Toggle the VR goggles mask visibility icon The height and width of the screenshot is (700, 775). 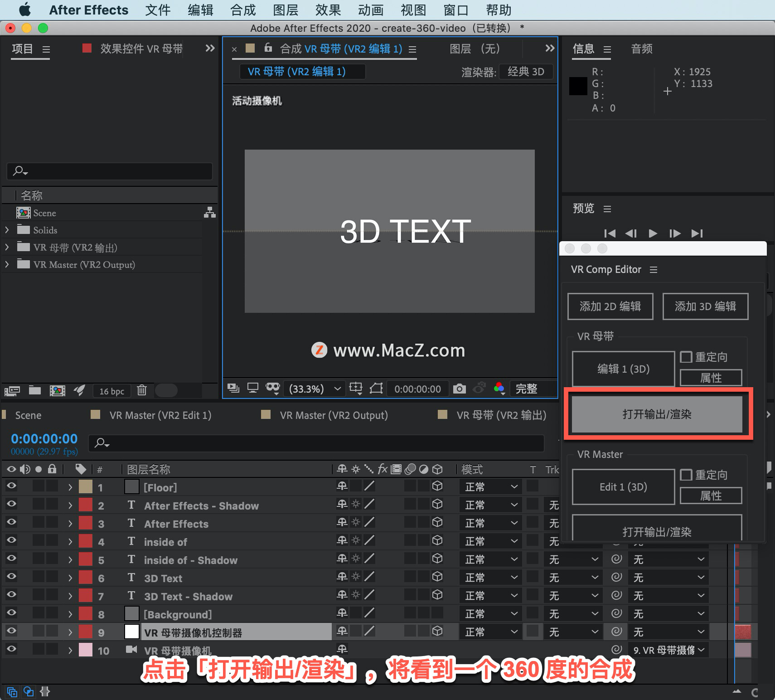(273, 388)
